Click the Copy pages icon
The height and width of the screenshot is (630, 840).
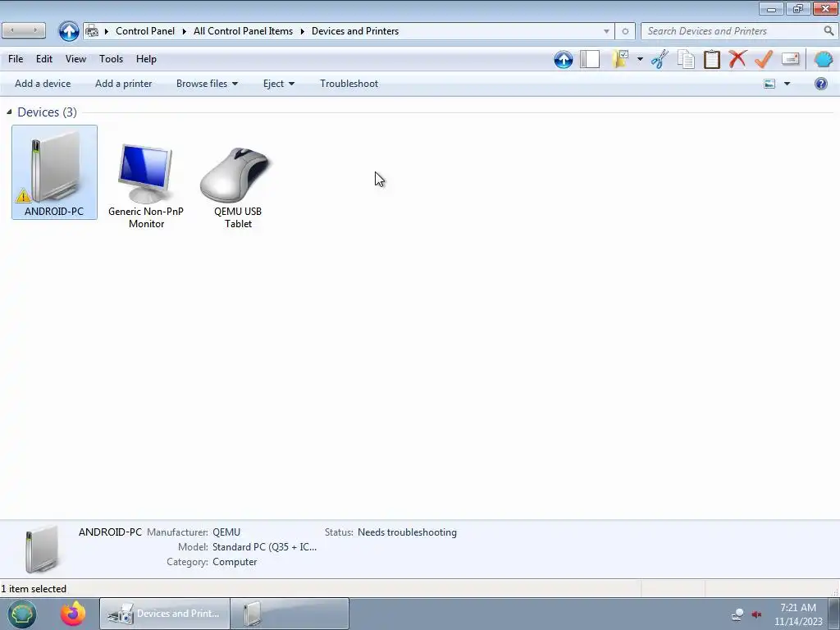pyautogui.click(x=686, y=59)
